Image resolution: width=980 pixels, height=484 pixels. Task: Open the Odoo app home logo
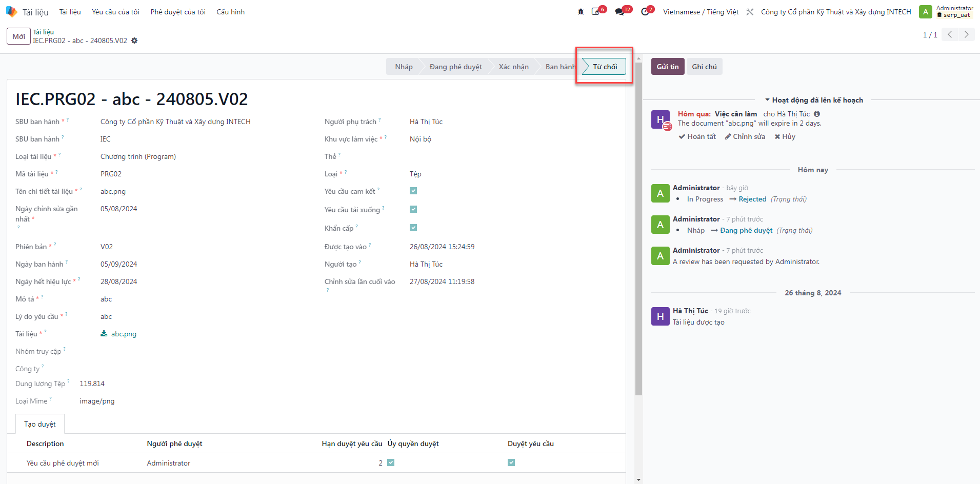[11, 12]
